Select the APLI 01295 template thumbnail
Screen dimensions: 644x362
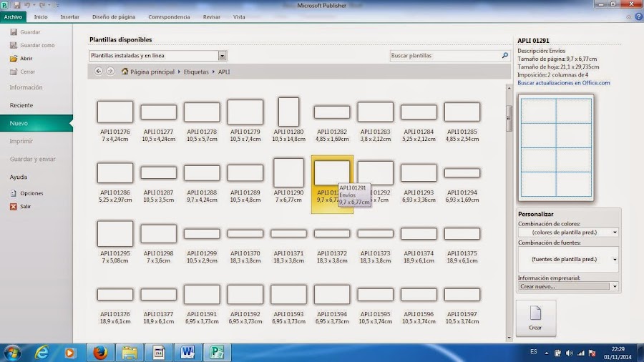(115, 233)
